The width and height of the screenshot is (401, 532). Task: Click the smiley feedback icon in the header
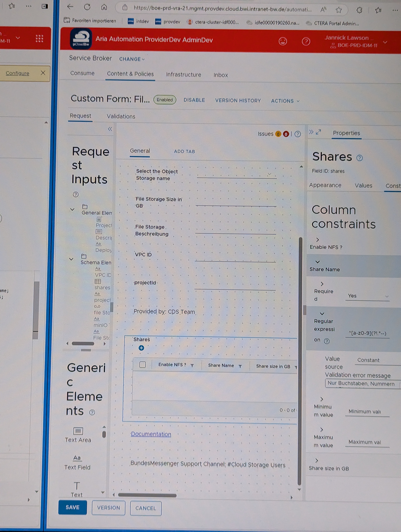283,41
